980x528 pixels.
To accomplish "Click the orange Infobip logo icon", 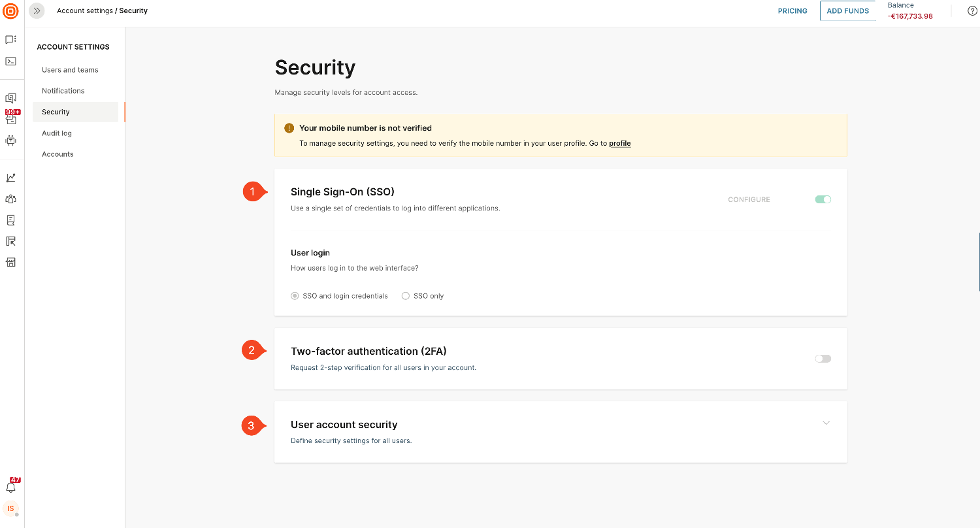I will 10,11.
